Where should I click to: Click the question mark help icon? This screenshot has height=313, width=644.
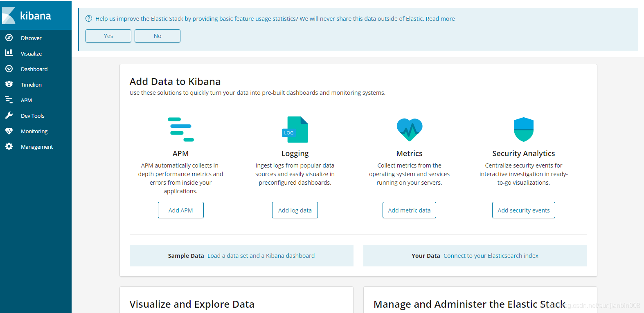[89, 18]
